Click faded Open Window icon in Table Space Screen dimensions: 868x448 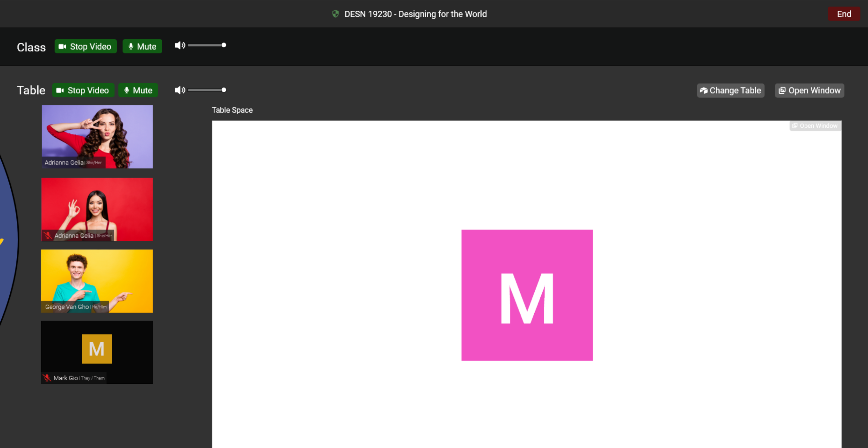point(795,126)
